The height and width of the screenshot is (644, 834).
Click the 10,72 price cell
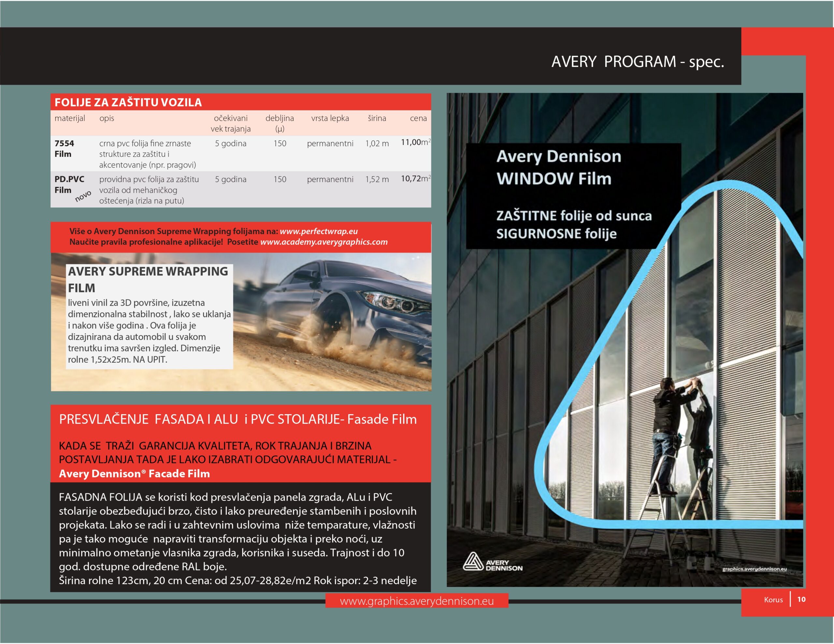(x=415, y=178)
